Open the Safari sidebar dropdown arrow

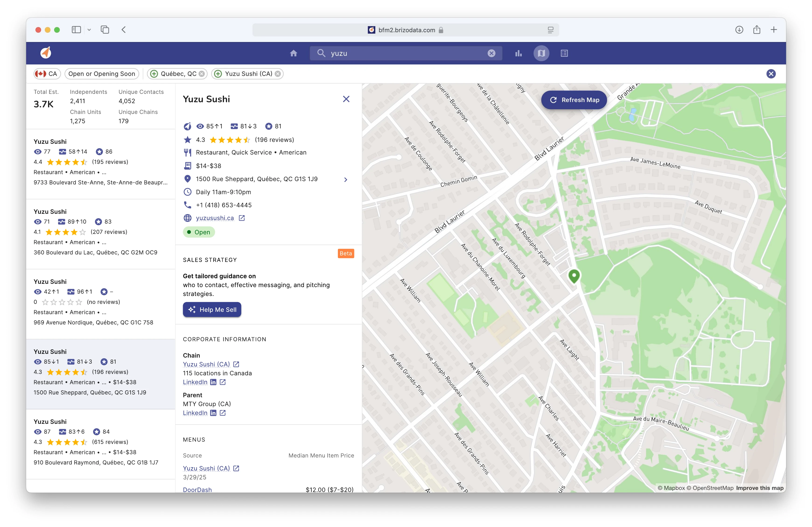click(89, 30)
